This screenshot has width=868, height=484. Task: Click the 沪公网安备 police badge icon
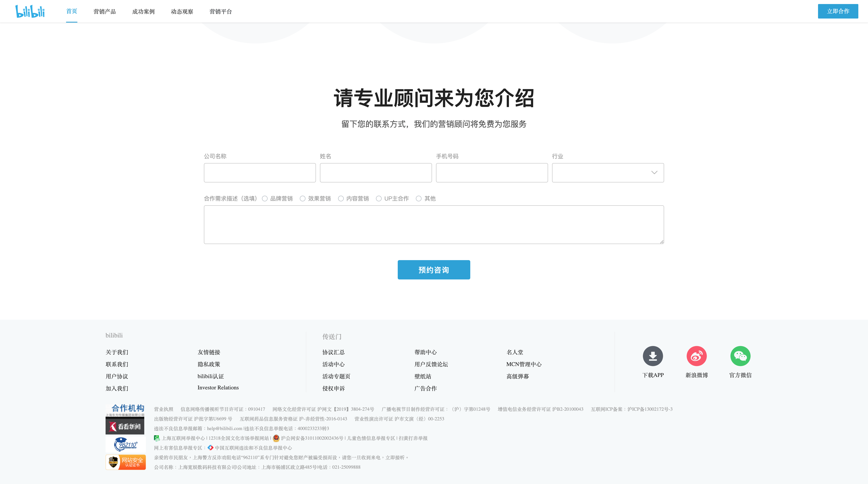(276, 438)
